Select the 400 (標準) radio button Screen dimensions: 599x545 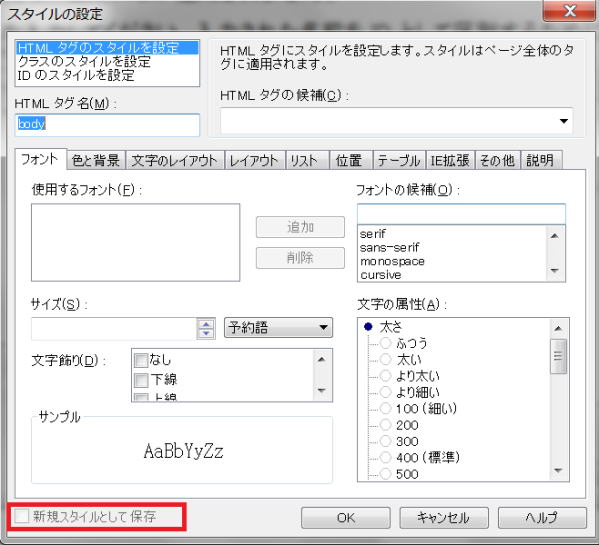[x=385, y=457]
